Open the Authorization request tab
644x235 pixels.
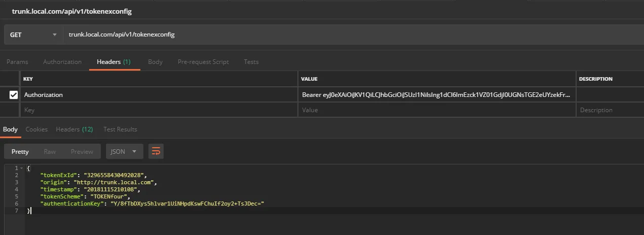pos(62,62)
